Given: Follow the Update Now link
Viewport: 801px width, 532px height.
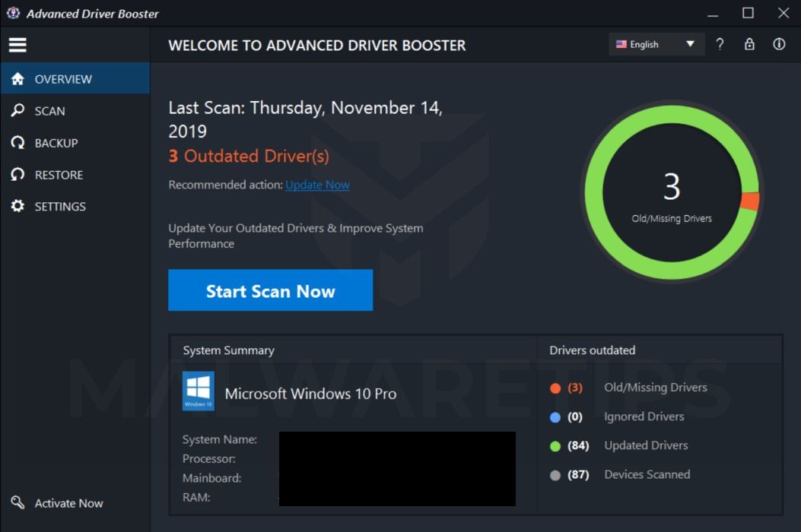Looking at the screenshot, I should [317, 185].
